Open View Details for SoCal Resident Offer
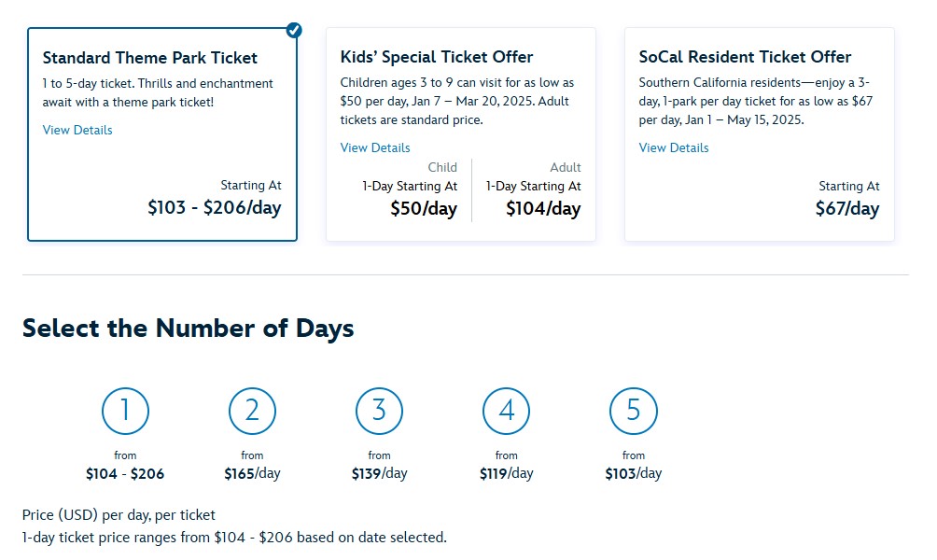 [x=674, y=147]
